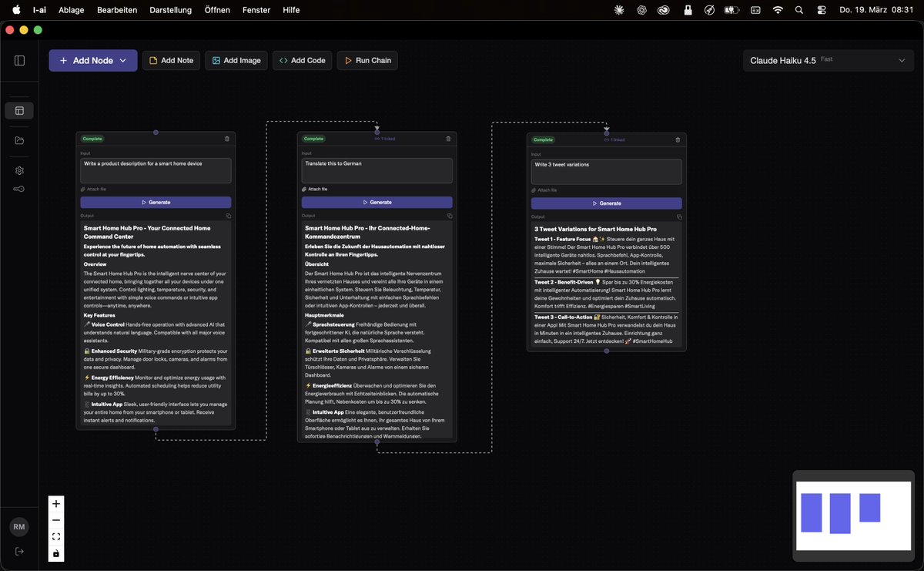Viewport: 924px width, 571px height.
Task: Generate output for the product description node
Action: tap(156, 202)
